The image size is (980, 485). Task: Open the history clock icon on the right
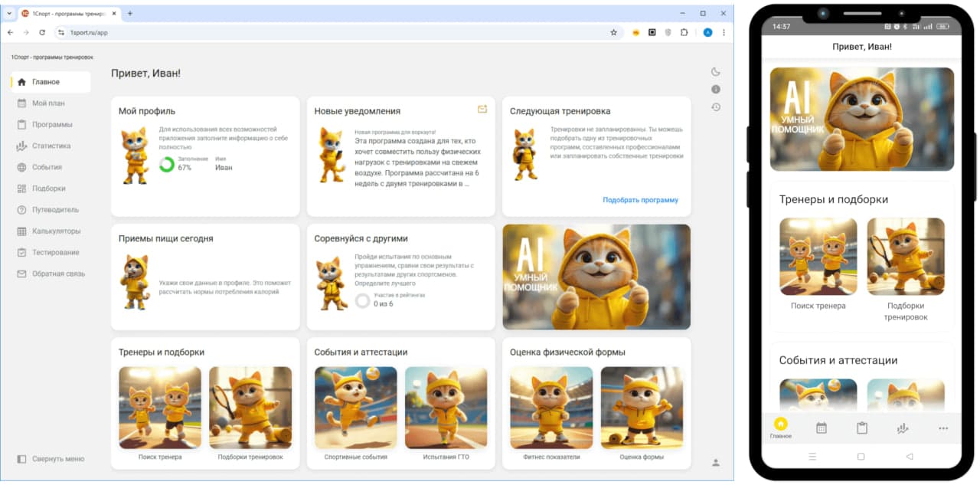pyautogui.click(x=716, y=107)
